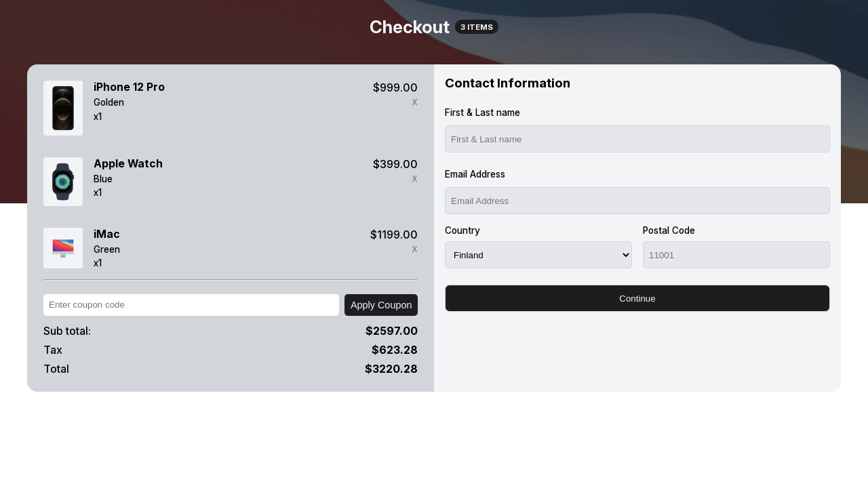Click the Checkout page title
Viewport: 868px width, 488px height.
click(410, 27)
